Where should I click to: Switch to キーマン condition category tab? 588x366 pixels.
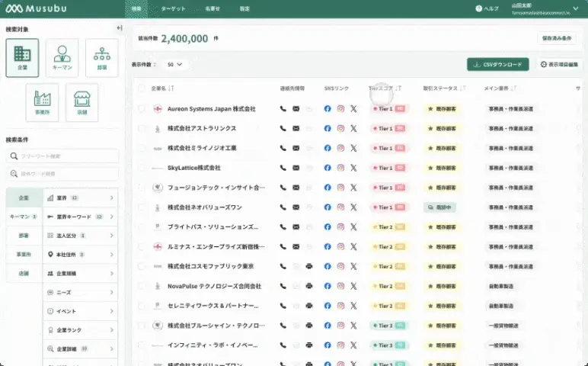tap(24, 217)
